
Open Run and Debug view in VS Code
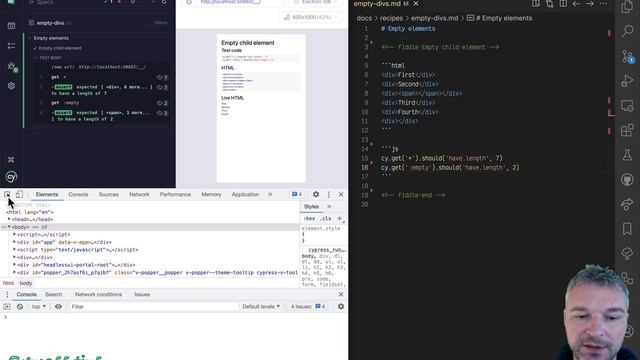point(627,81)
